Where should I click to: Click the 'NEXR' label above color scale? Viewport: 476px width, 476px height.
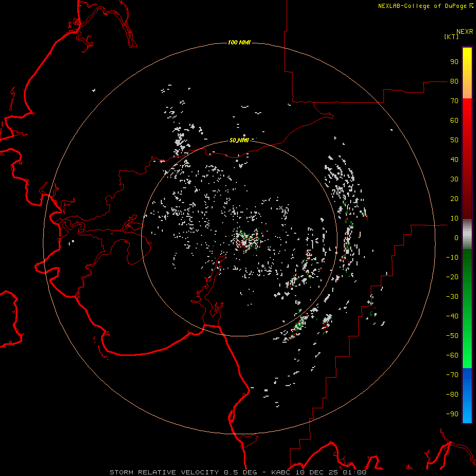464,32
